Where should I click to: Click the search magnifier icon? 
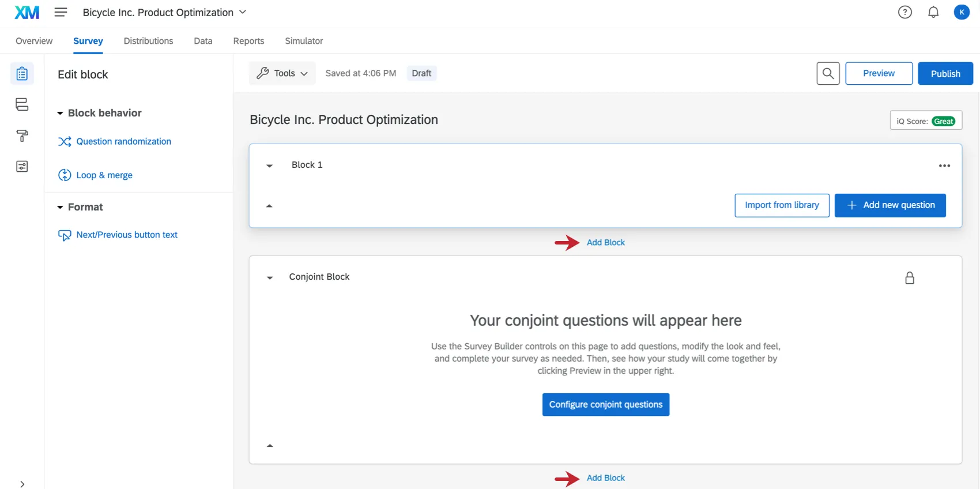(828, 73)
